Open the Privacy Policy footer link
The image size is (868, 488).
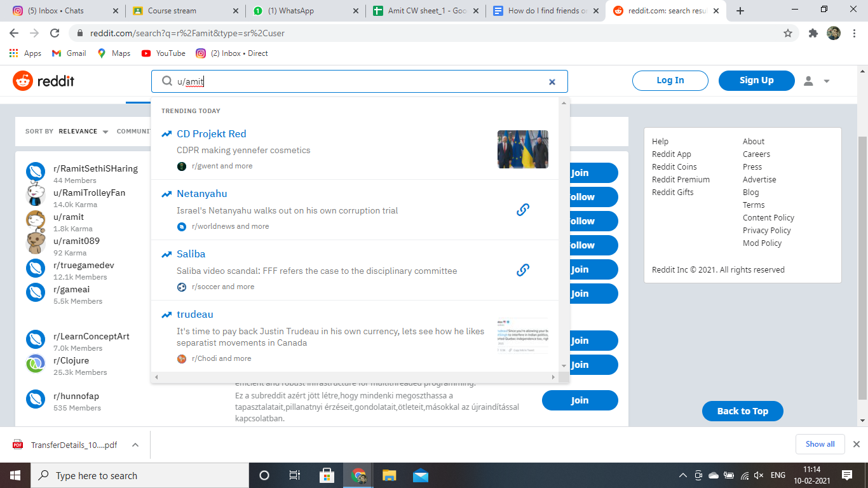(767, 231)
